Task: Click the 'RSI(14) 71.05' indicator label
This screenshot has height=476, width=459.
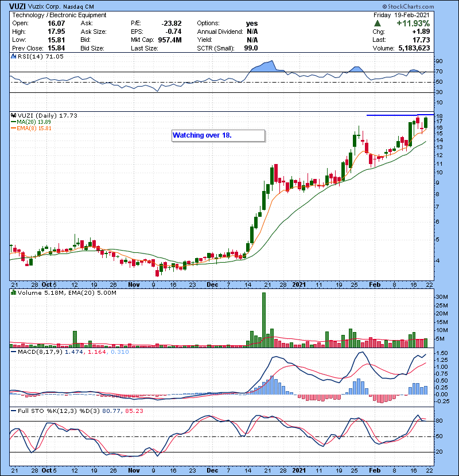Action: (41, 56)
